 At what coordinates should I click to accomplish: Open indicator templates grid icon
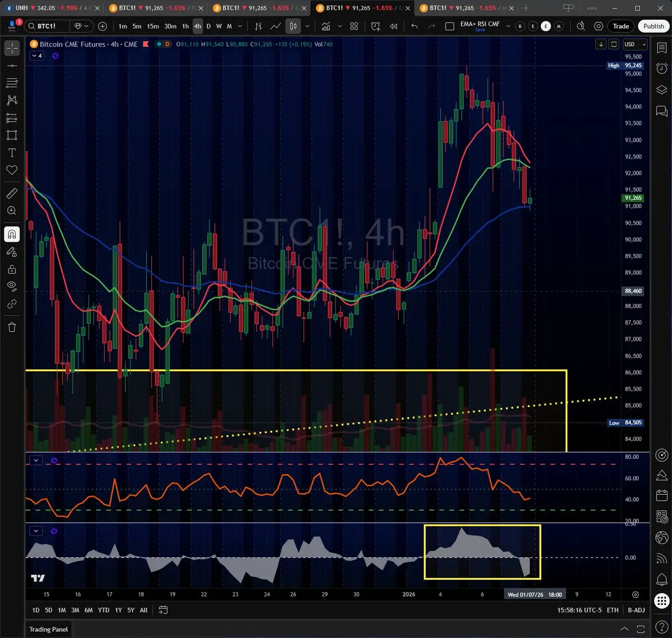pyautogui.click(x=354, y=26)
